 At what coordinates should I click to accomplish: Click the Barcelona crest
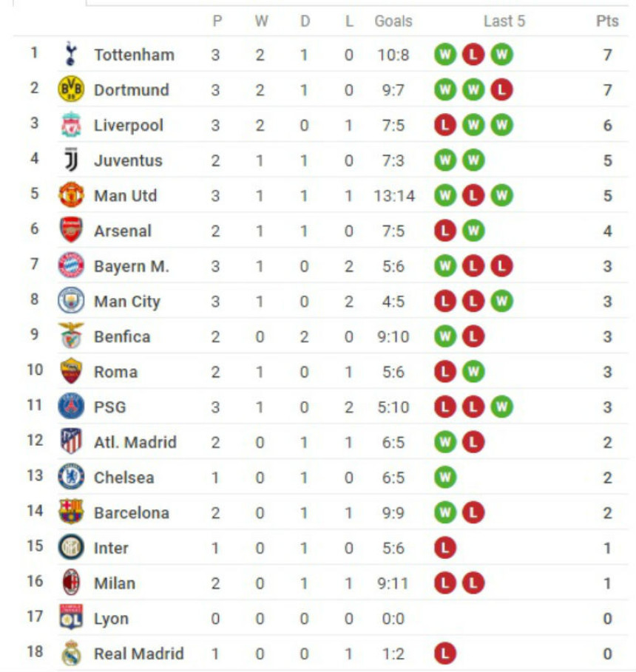(71, 512)
